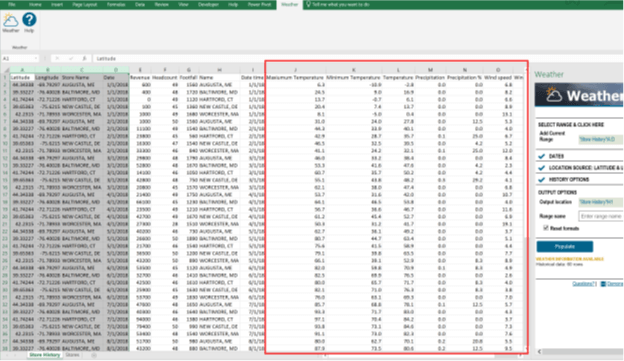Image resolution: width=624 pixels, height=361 pixels.
Task: Click the select-all corner of the grid
Action: coord(5,70)
